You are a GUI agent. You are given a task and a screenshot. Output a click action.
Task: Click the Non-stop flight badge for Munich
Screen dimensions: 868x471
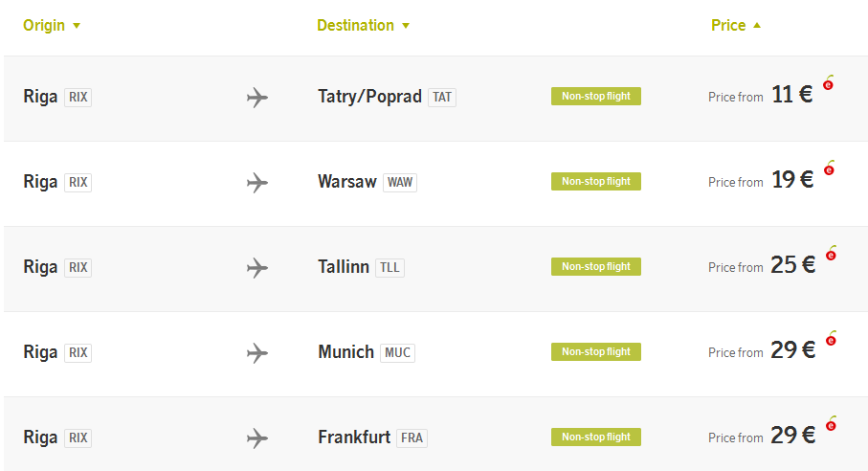coord(596,352)
